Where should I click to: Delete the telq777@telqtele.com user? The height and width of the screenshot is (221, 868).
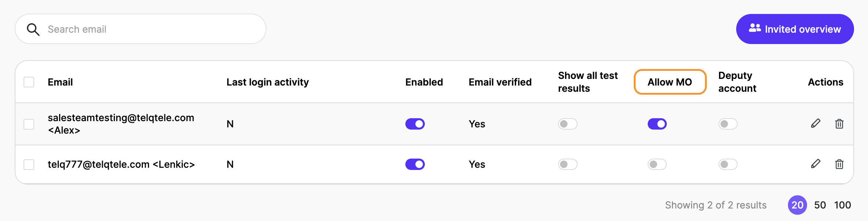click(x=839, y=164)
